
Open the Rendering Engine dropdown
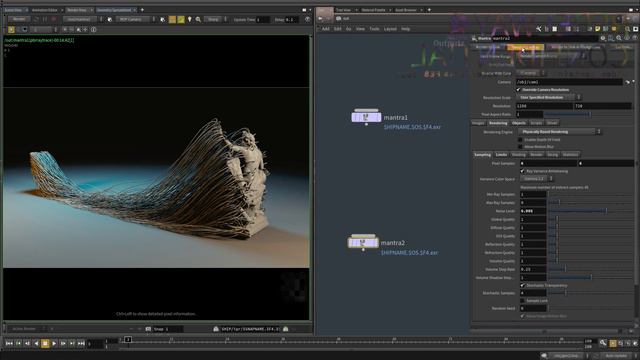click(x=559, y=132)
